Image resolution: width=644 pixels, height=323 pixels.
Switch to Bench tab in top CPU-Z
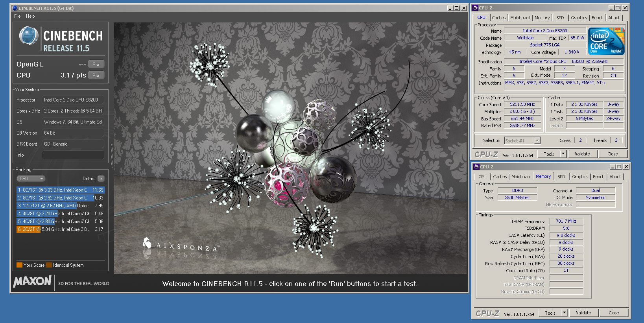(598, 18)
